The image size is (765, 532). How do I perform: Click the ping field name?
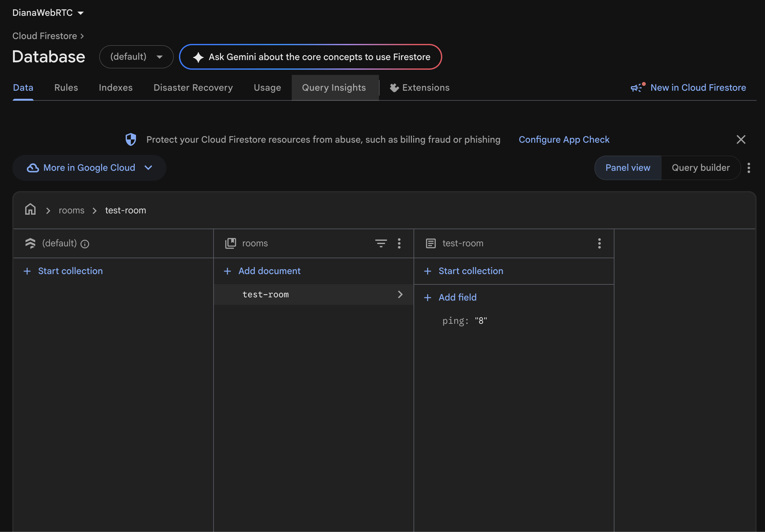coord(453,321)
